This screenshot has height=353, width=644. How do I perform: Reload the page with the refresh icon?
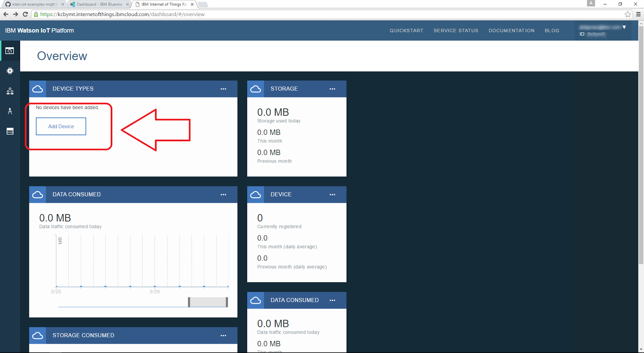[x=25, y=14]
